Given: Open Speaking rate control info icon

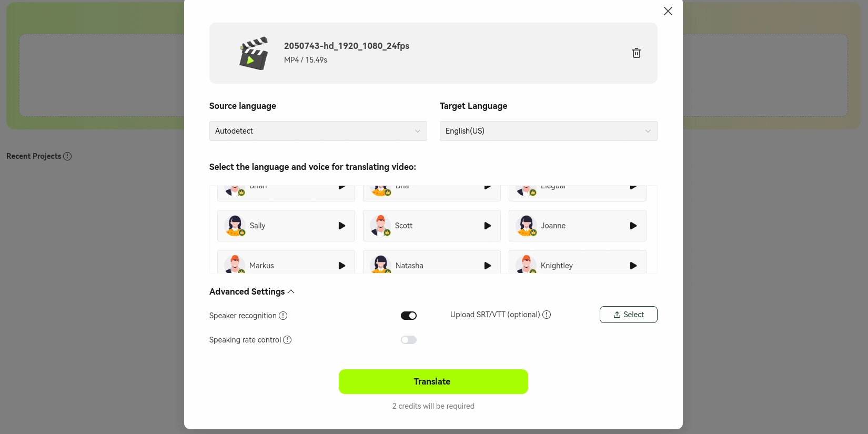Looking at the screenshot, I should [287, 340].
